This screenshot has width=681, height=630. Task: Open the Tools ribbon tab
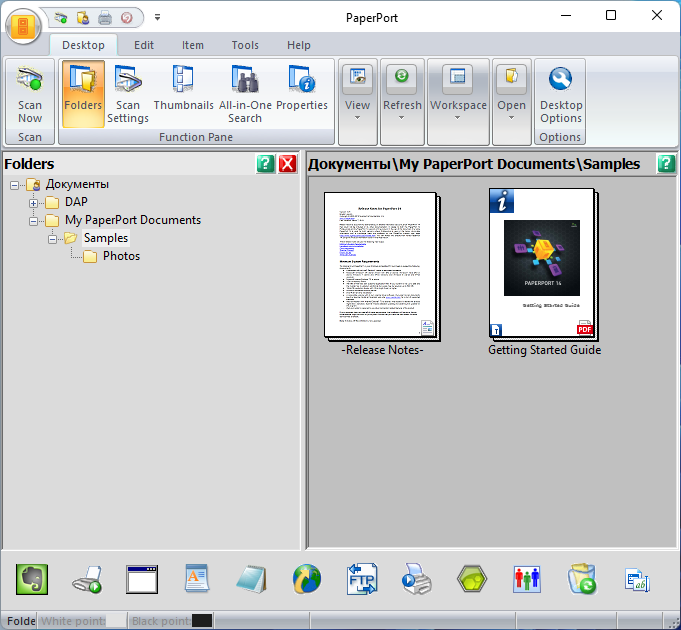pos(245,45)
